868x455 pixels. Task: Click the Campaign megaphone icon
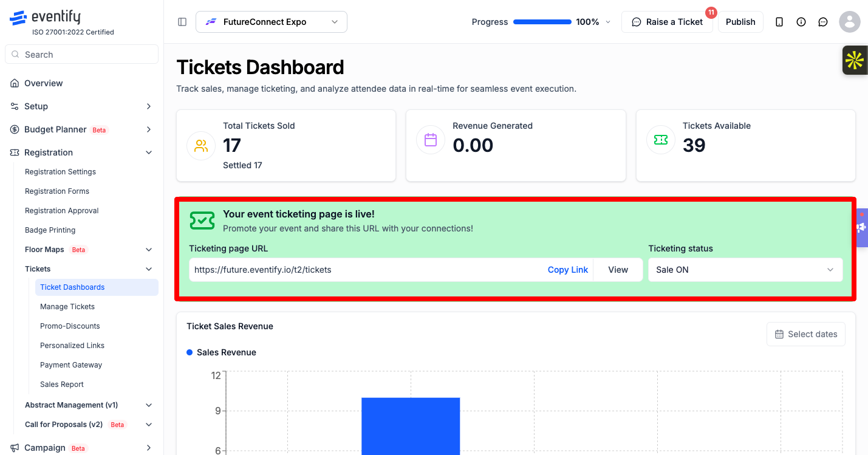pos(15,448)
